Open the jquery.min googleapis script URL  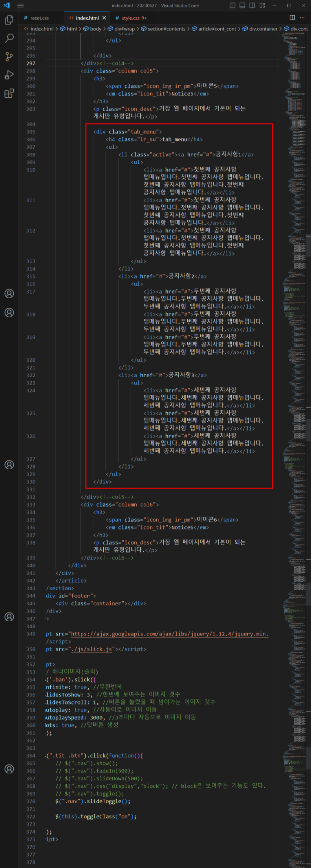[x=170, y=634]
